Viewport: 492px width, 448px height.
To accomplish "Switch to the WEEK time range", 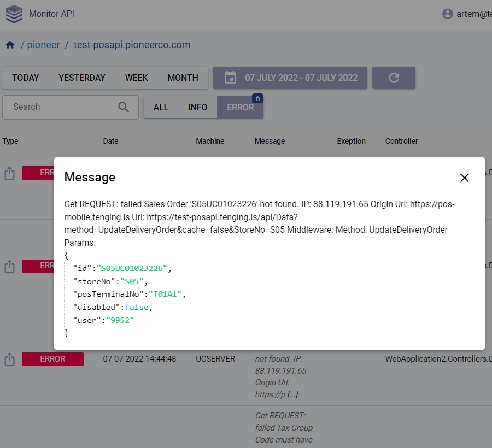I will tap(136, 78).
